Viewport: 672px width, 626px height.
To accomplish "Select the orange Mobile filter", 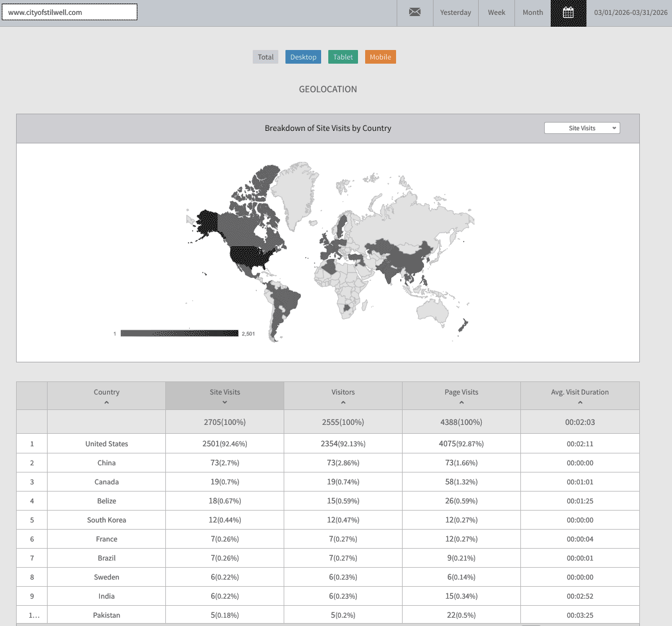I will click(x=380, y=57).
